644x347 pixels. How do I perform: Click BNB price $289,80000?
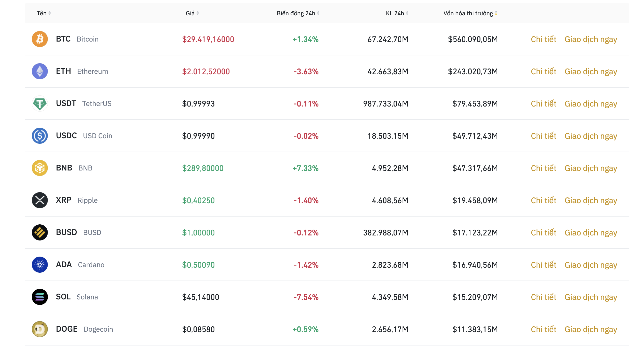(203, 168)
